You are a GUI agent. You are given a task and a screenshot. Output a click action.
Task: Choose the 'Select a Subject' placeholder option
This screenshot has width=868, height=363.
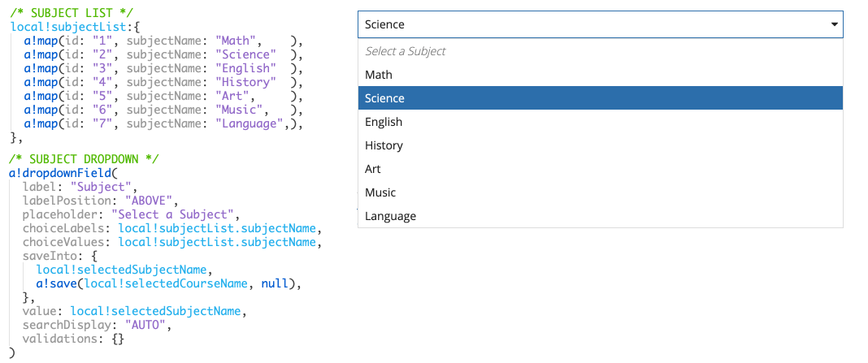click(x=406, y=51)
